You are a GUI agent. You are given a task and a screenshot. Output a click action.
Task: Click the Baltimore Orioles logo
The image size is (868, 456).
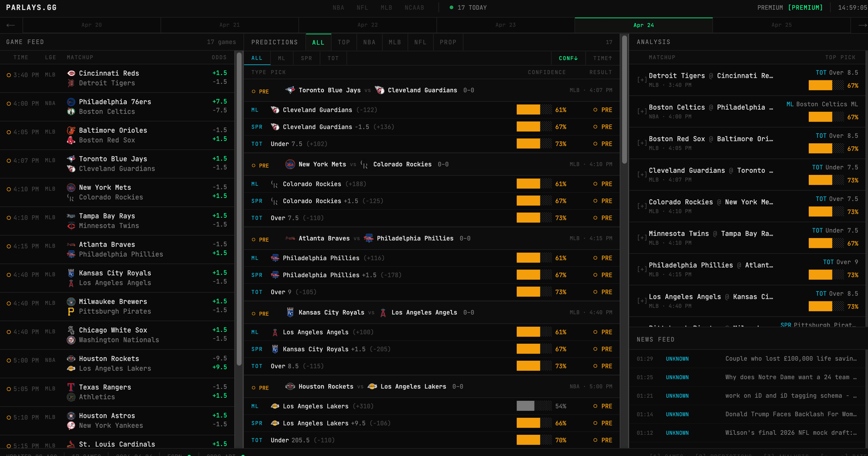(x=71, y=131)
